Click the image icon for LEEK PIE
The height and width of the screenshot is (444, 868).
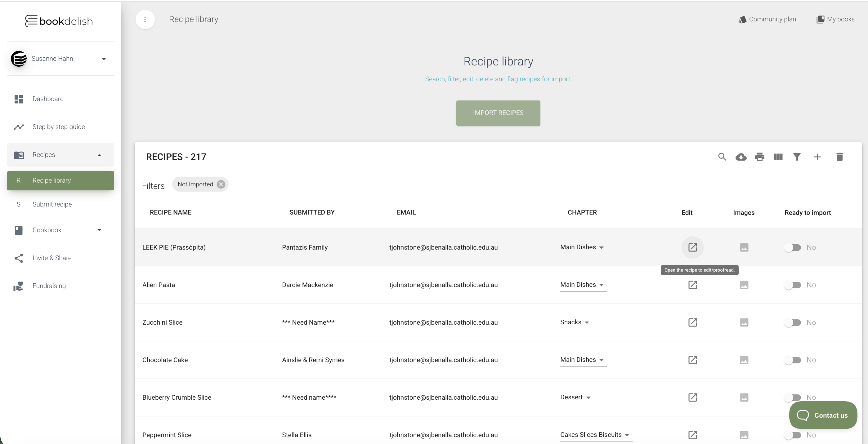point(744,247)
